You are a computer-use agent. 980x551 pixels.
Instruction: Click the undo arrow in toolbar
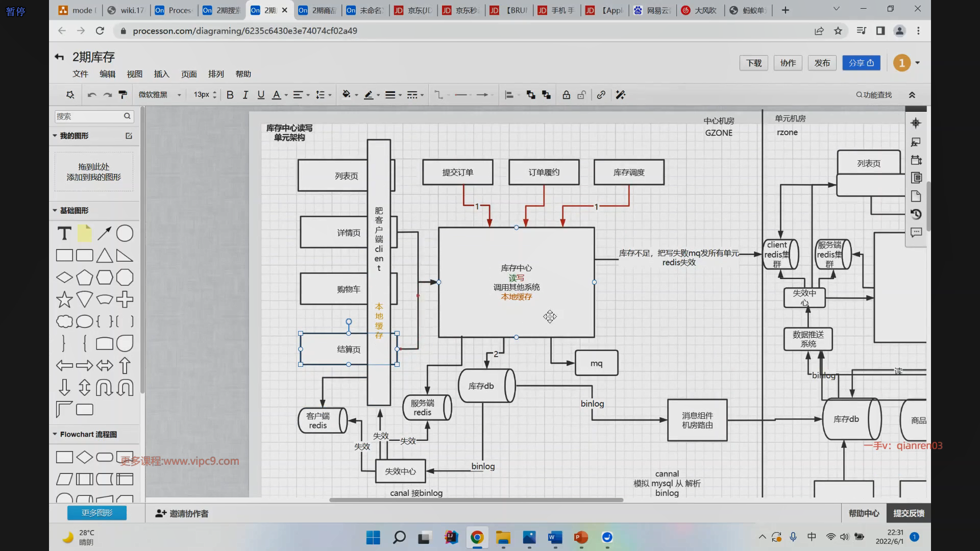click(92, 95)
